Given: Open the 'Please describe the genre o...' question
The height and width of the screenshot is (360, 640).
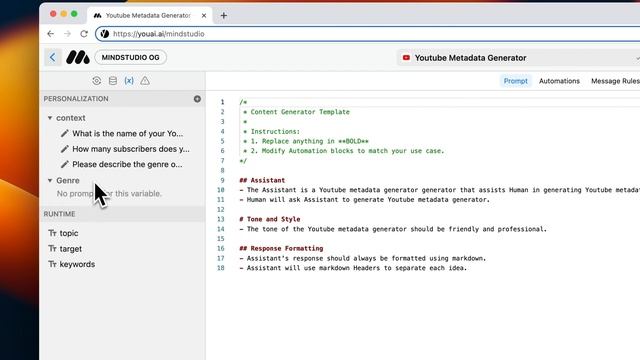Looking at the screenshot, I should pos(127,164).
